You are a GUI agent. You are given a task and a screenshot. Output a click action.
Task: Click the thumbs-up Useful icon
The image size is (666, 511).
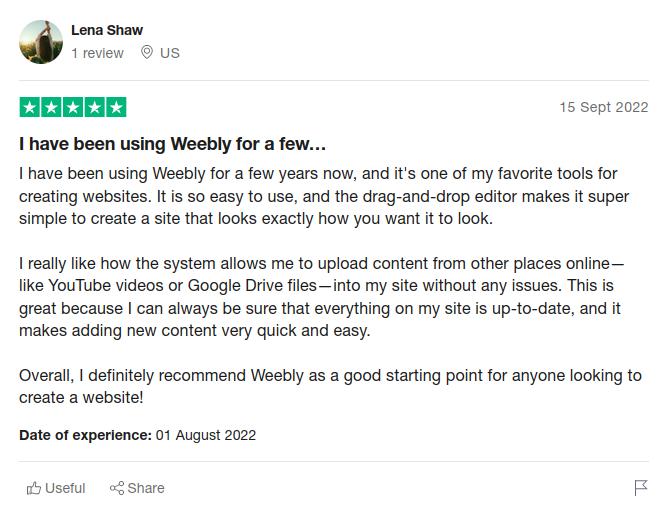[34, 488]
